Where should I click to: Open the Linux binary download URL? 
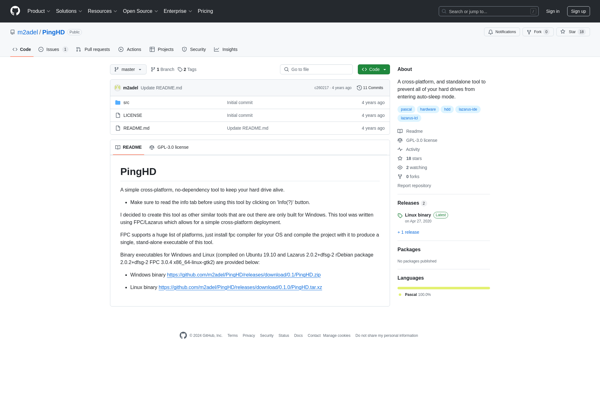(240, 287)
